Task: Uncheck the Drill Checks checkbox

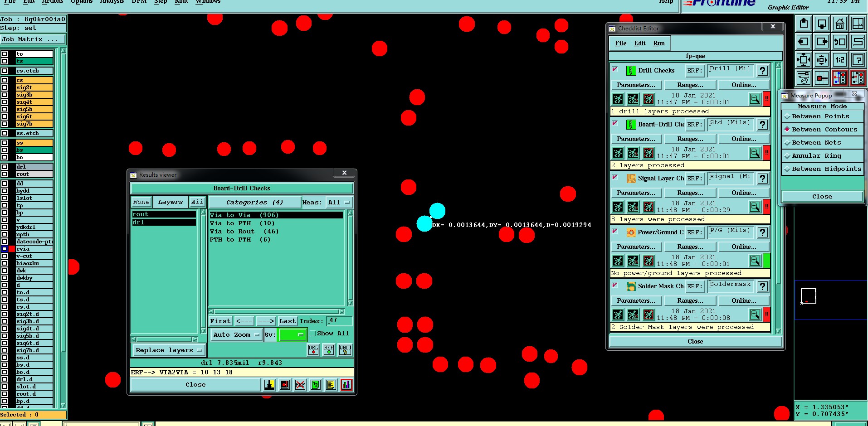Action: pos(615,69)
